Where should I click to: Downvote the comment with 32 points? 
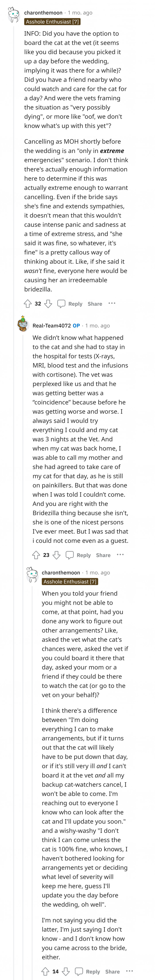click(x=48, y=304)
